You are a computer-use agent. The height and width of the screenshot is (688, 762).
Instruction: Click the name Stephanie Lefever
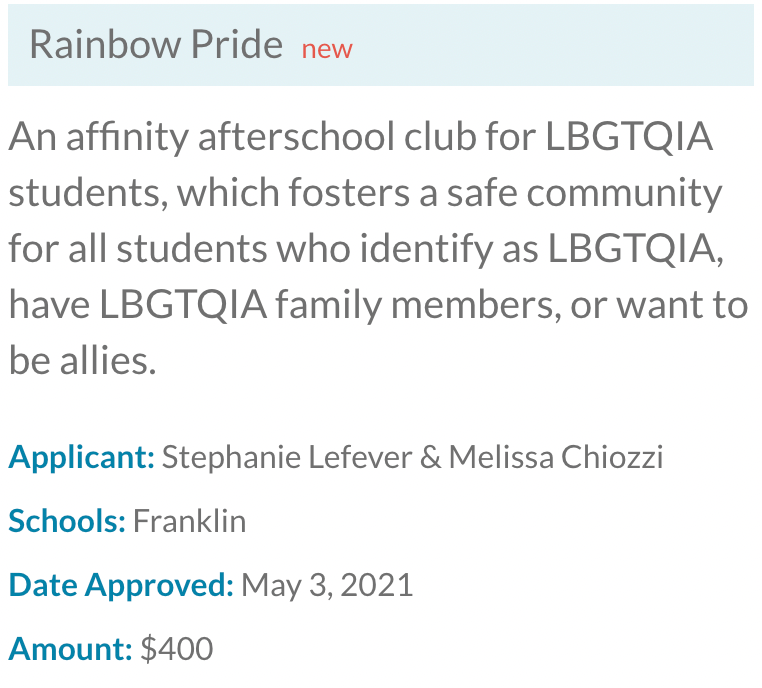point(287,458)
